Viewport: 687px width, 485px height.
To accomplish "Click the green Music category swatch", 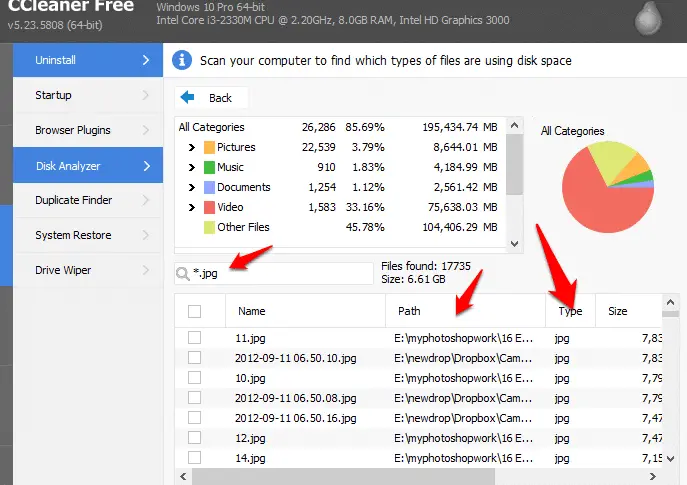I will click(x=209, y=167).
